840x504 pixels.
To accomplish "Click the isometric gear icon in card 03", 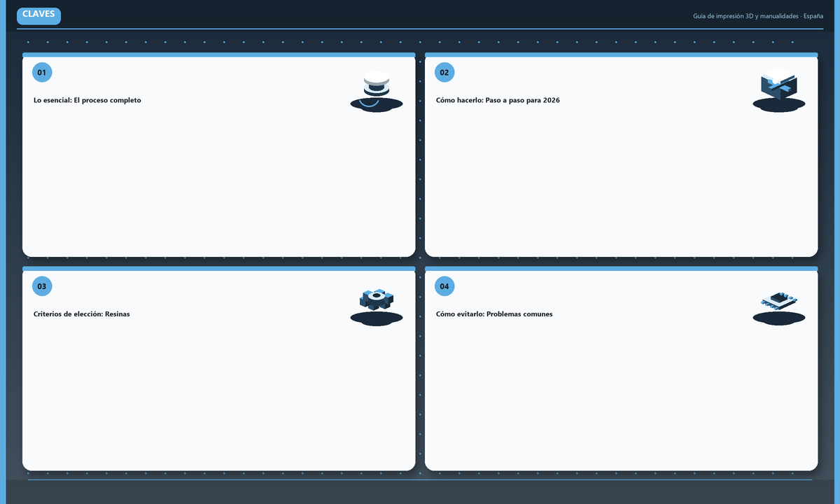I will pyautogui.click(x=377, y=304).
